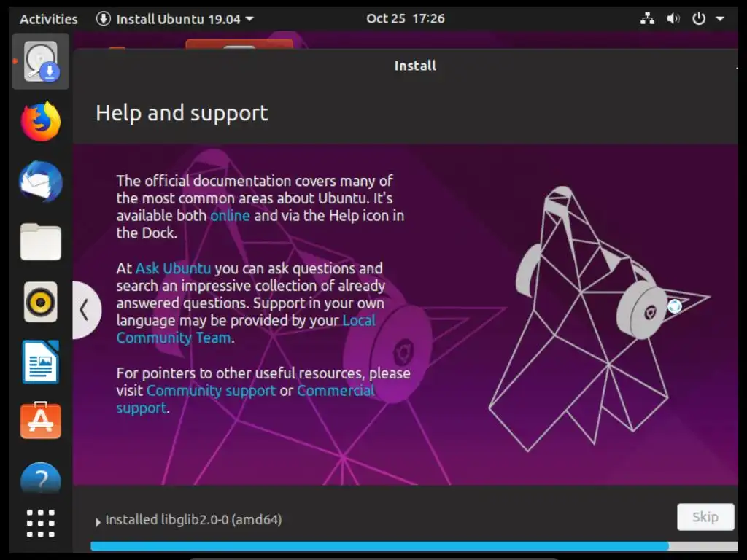This screenshot has width=747, height=560.
Task: Open the Community support link
Action: pyautogui.click(x=211, y=391)
